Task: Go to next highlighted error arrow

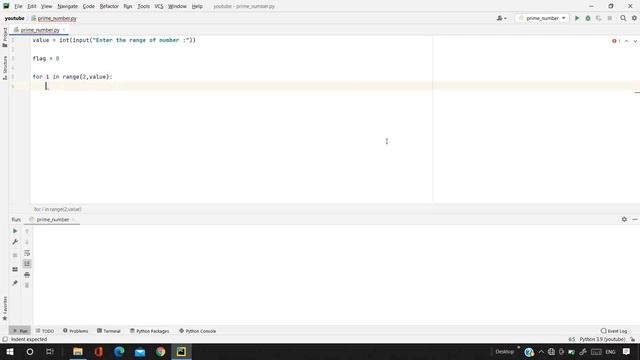Action: pyautogui.click(x=635, y=41)
